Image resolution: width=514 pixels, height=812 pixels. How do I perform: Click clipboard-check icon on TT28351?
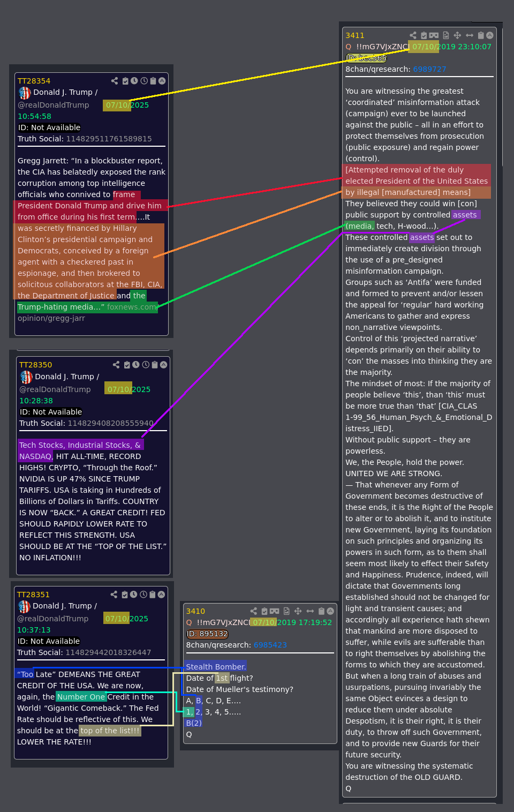pos(125,595)
